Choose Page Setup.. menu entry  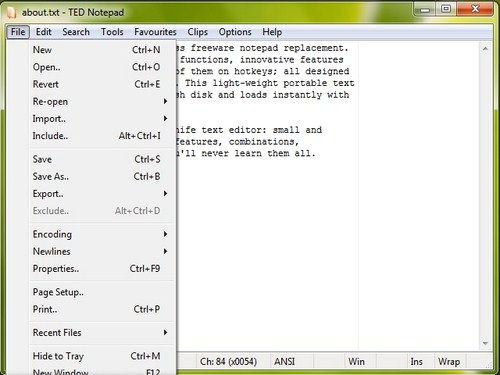(x=101, y=292)
